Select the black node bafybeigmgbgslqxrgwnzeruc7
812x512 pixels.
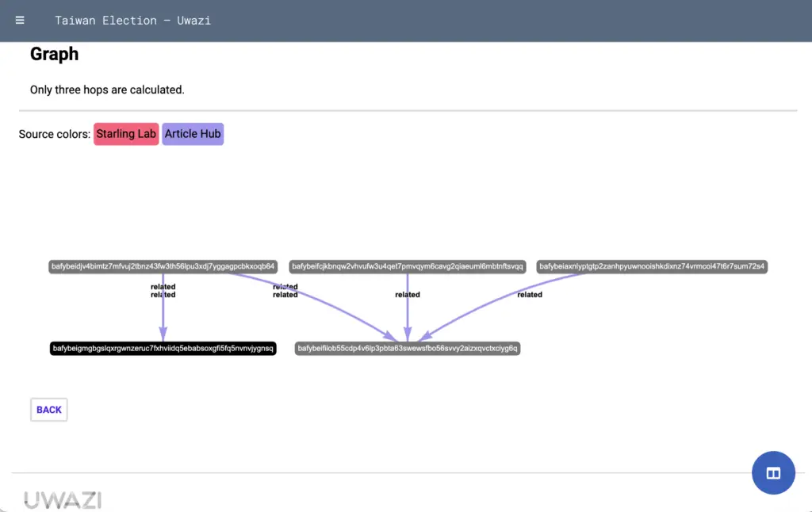(163, 349)
